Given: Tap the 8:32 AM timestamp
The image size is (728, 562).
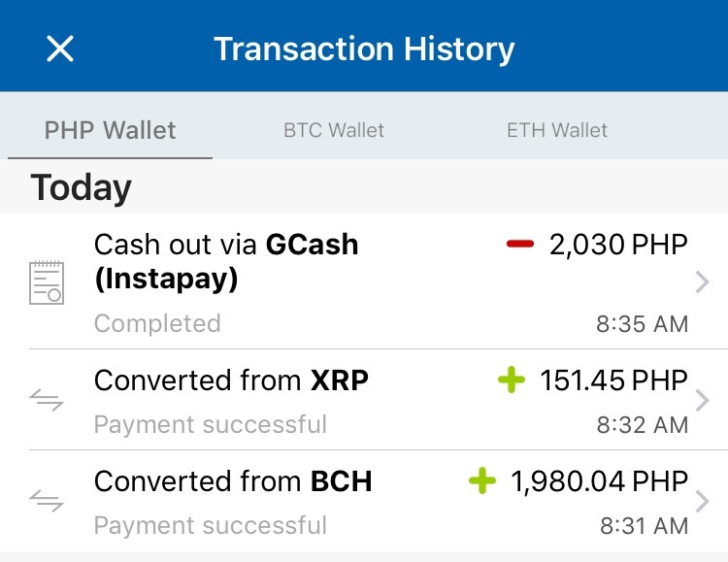Looking at the screenshot, I should (643, 424).
